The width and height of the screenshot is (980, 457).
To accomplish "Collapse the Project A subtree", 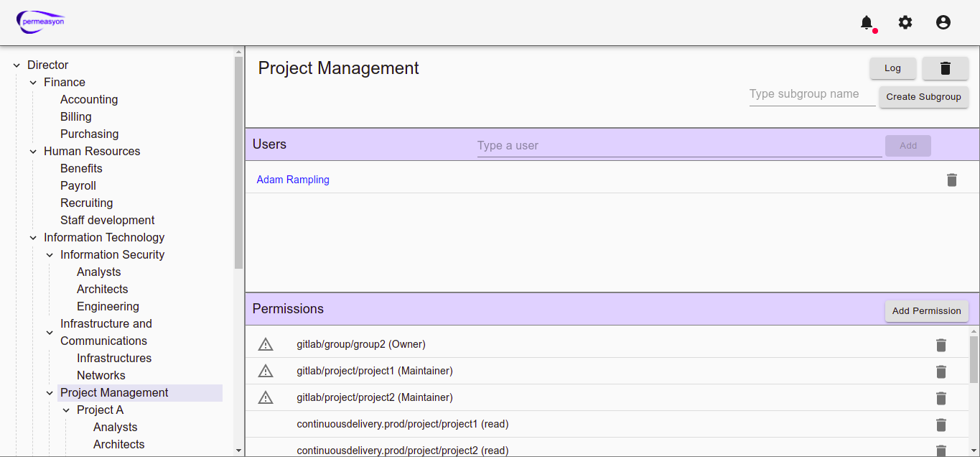I will 66,410.
